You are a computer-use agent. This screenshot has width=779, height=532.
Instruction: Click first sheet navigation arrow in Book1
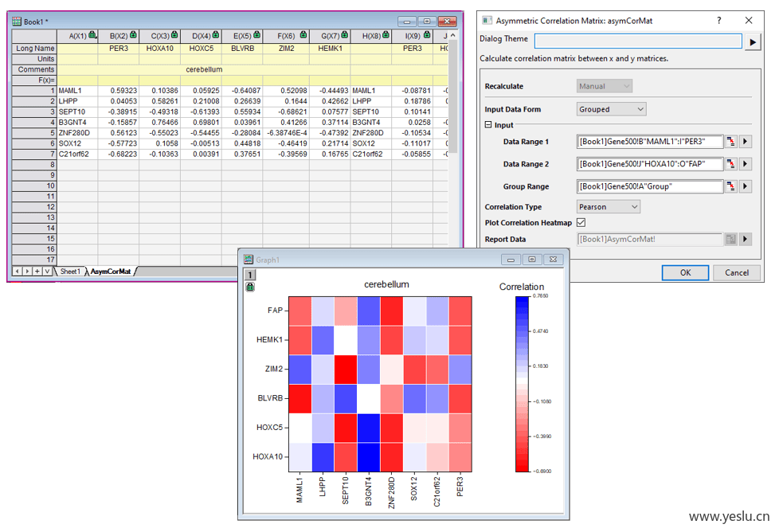[18, 272]
